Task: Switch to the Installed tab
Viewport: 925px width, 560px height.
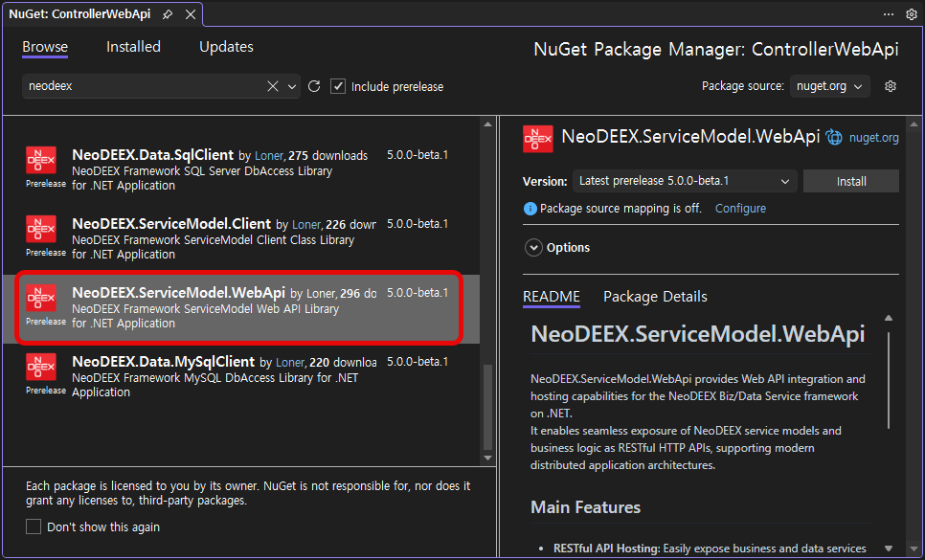Action: pos(133,47)
